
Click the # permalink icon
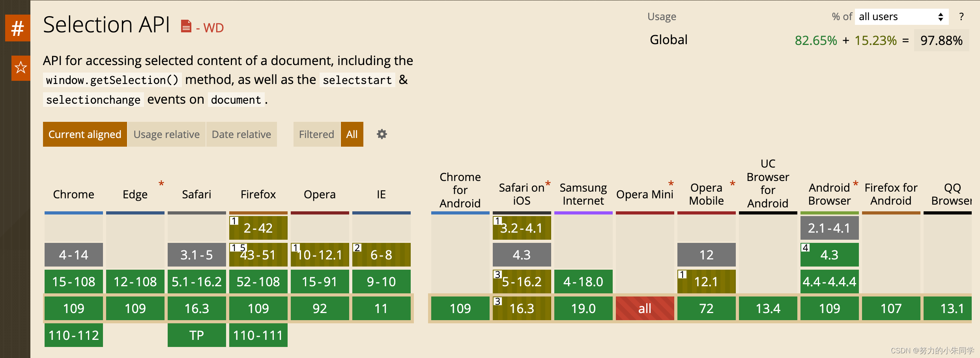(17, 28)
